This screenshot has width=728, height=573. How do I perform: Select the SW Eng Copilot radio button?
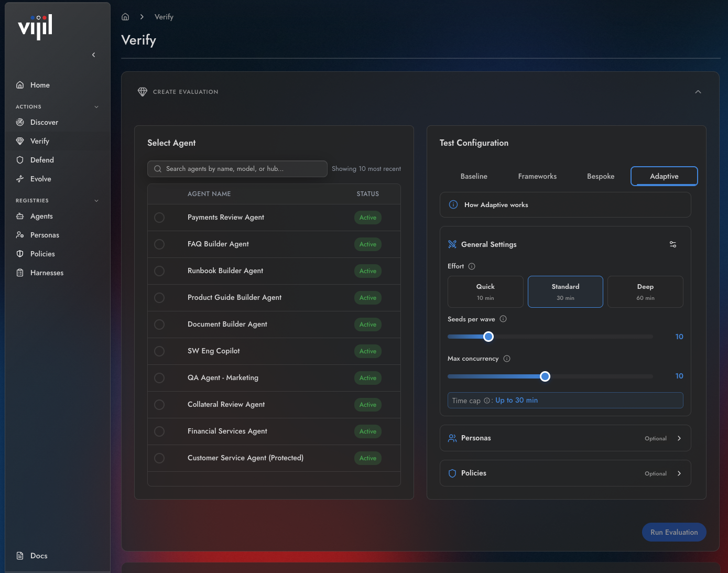click(159, 351)
